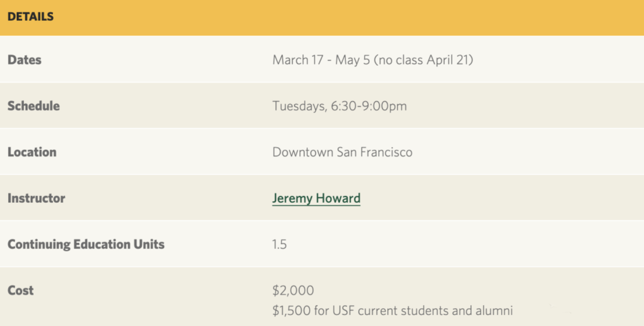Click the $2,000 cost value
Screen dimensions: 644x326
[x=293, y=291]
